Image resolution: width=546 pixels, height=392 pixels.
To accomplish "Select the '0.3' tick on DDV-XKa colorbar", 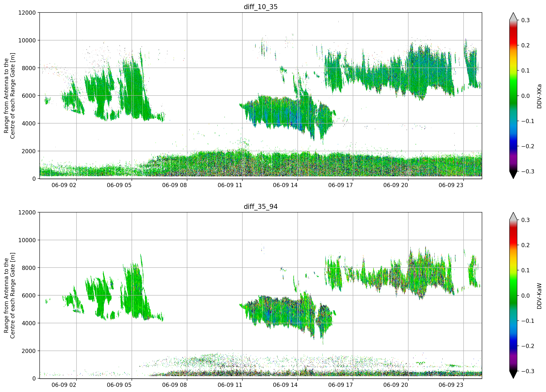I will 526,20.
